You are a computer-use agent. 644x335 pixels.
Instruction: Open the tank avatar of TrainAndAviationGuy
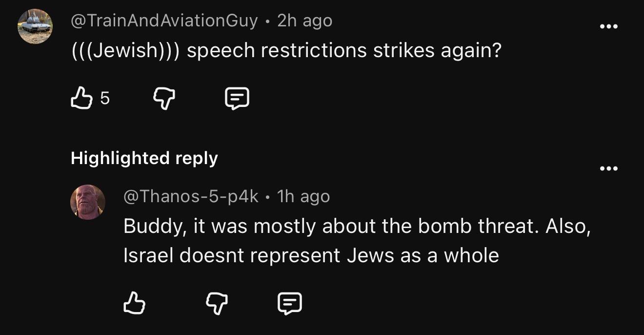[35, 26]
